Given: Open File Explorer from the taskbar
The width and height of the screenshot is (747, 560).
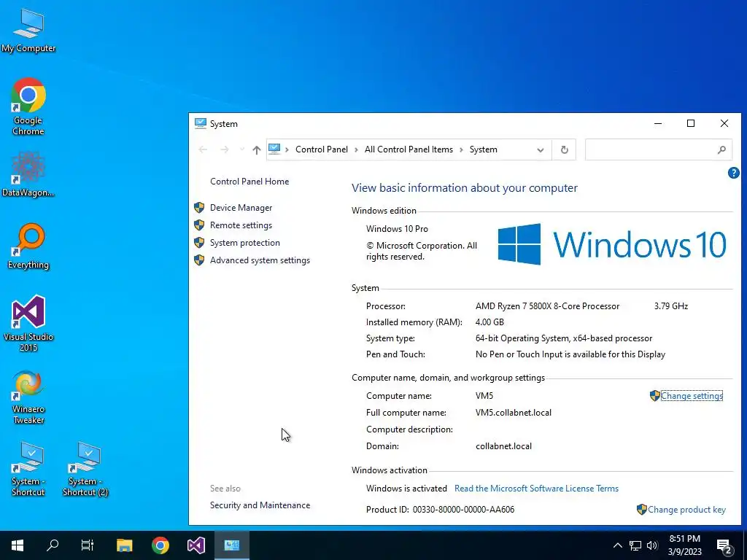Looking at the screenshot, I should click(x=124, y=545).
